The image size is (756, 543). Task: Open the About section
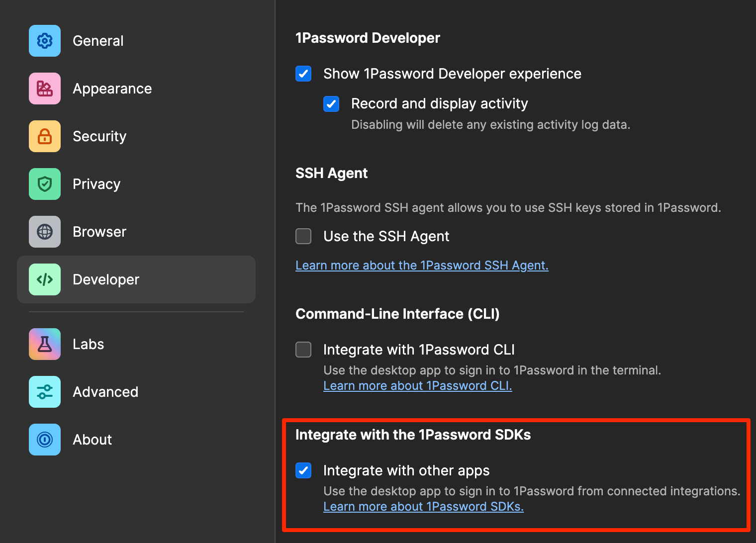(92, 440)
